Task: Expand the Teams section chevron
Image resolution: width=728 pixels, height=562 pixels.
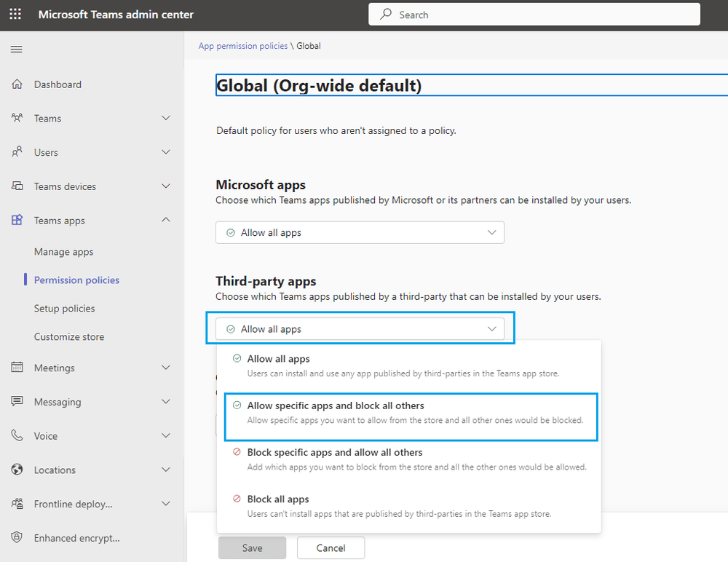Action: [166, 118]
